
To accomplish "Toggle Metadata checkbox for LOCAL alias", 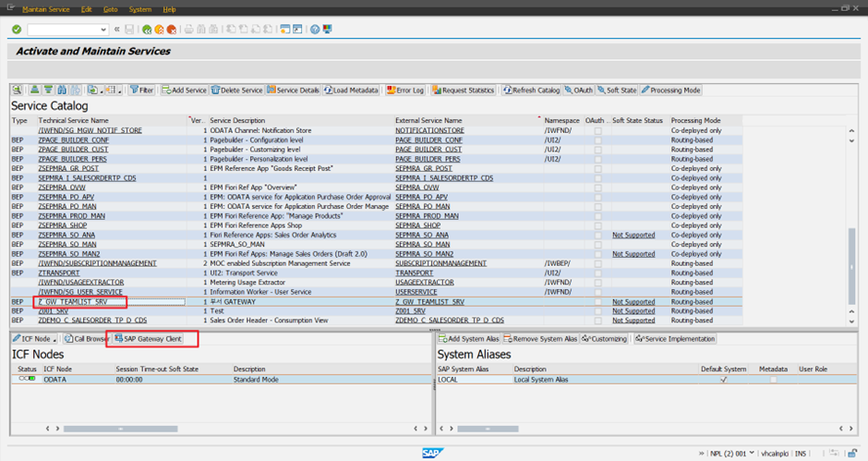I will pyautogui.click(x=773, y=380).
